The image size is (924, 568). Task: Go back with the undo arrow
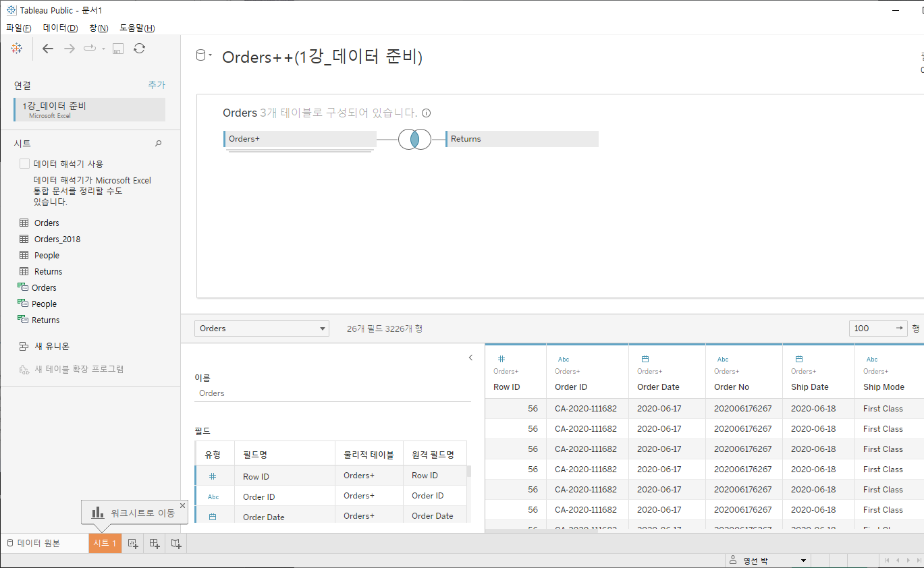pos(48,49)
